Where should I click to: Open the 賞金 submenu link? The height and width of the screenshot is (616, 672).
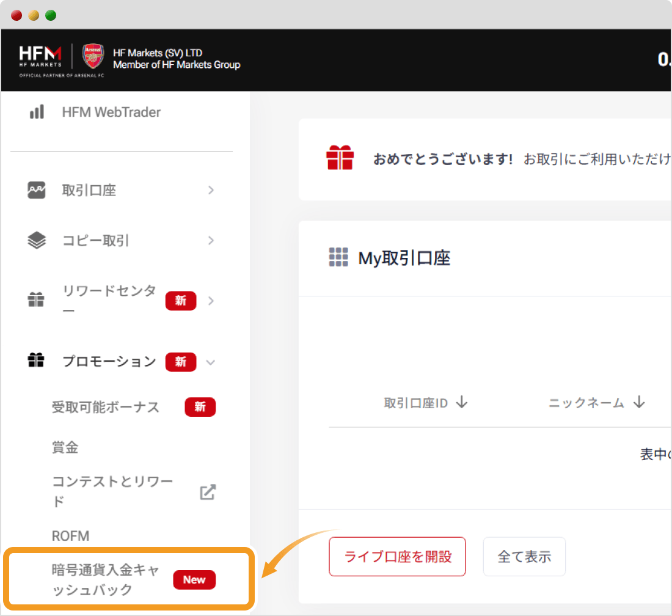65,447
